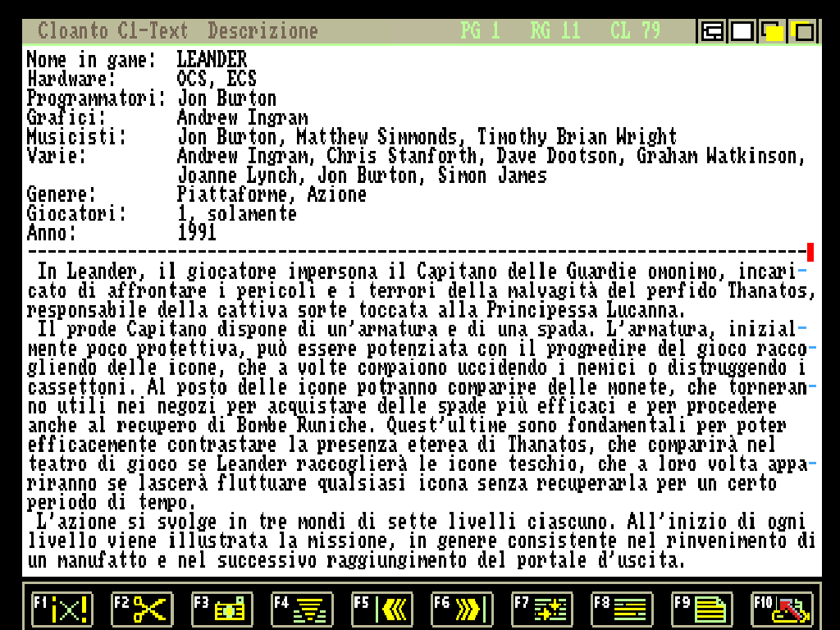The image size is (840, 630).
Task: Click the F9 document page icon
Action: click(x=702, y=609)
